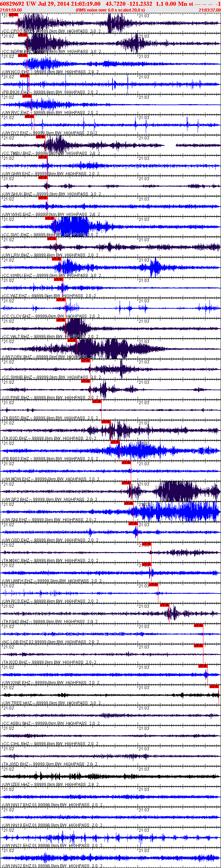
Task: Click the red pick flag on the TA.F04D.BHZ trace
Action: point(164,605)
